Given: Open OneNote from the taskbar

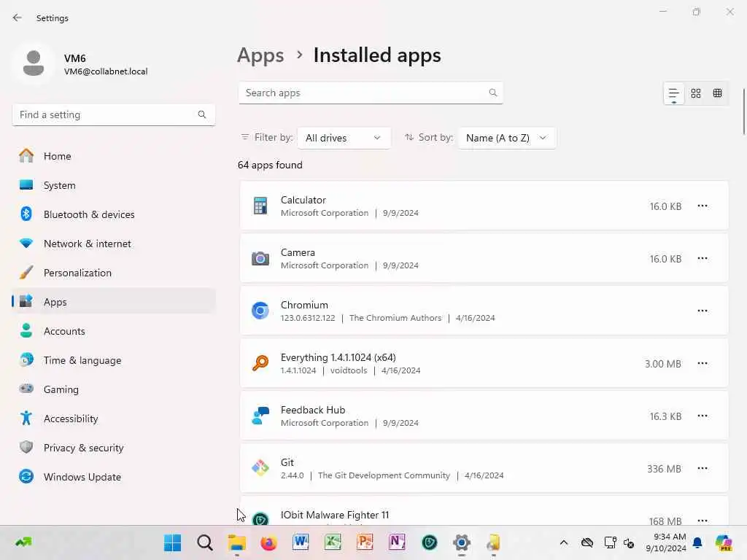Looking at the screenshot, I should click(x=397, y=542).
